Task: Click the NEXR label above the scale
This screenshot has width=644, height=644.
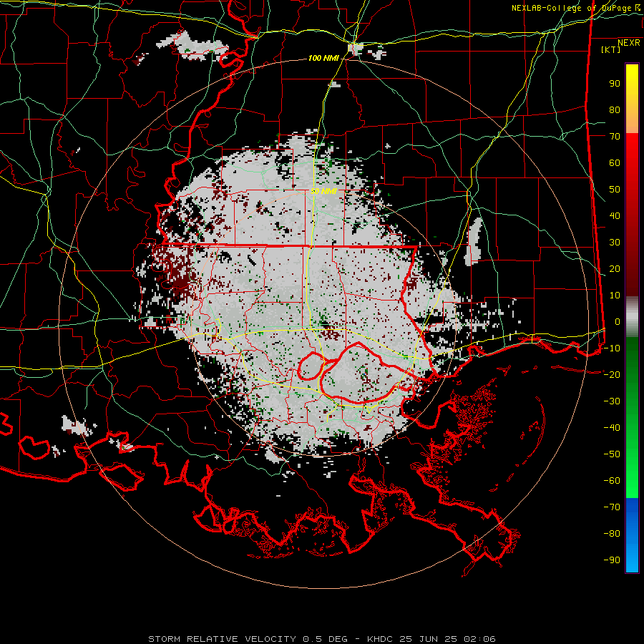Action: point(629,43)
